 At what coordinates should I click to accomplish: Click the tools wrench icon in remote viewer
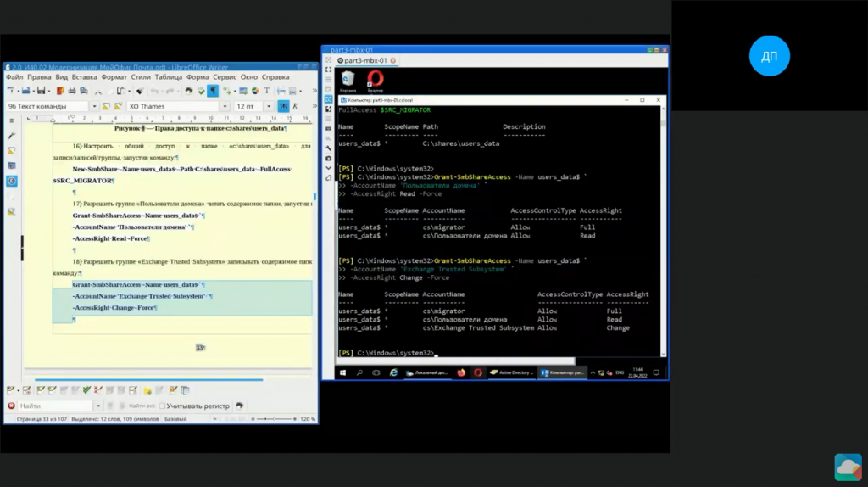click(328, 148)
